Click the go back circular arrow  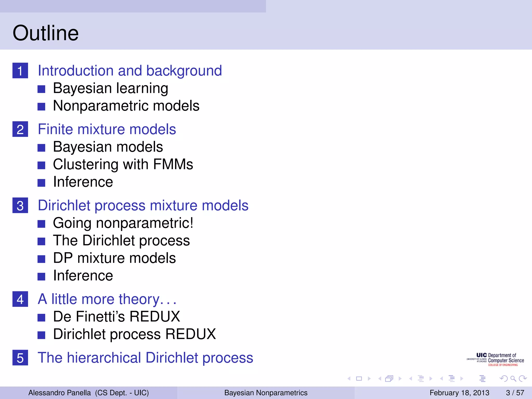tap(504, 378)
